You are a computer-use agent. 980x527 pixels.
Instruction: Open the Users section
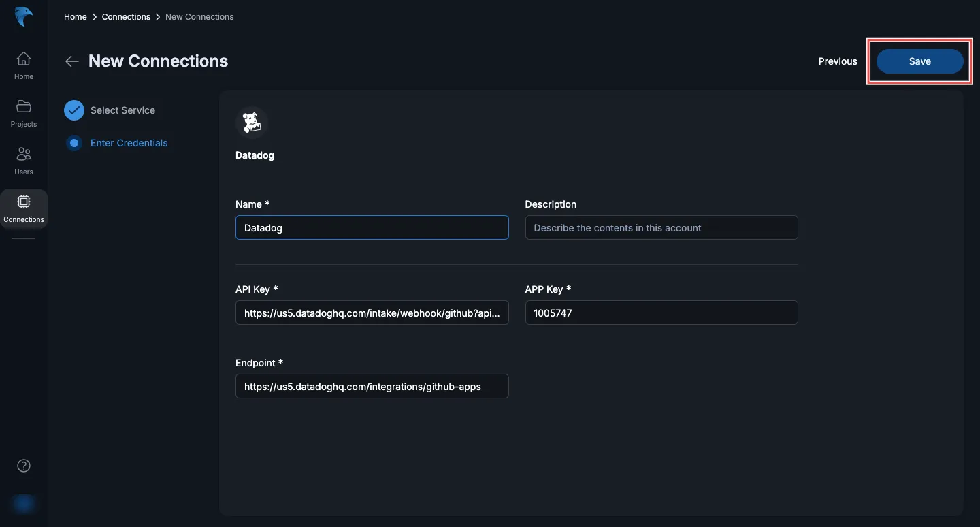(24, 161)
